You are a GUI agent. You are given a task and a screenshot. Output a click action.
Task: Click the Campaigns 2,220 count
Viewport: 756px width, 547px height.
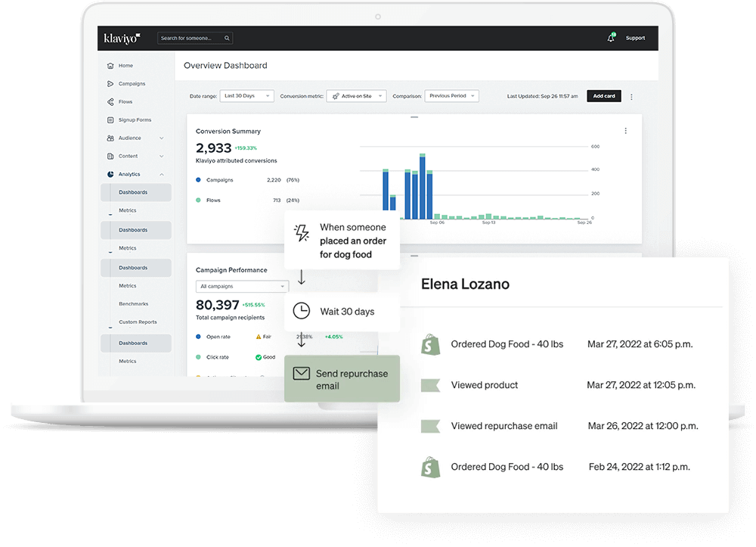click(x=274, y=180)
